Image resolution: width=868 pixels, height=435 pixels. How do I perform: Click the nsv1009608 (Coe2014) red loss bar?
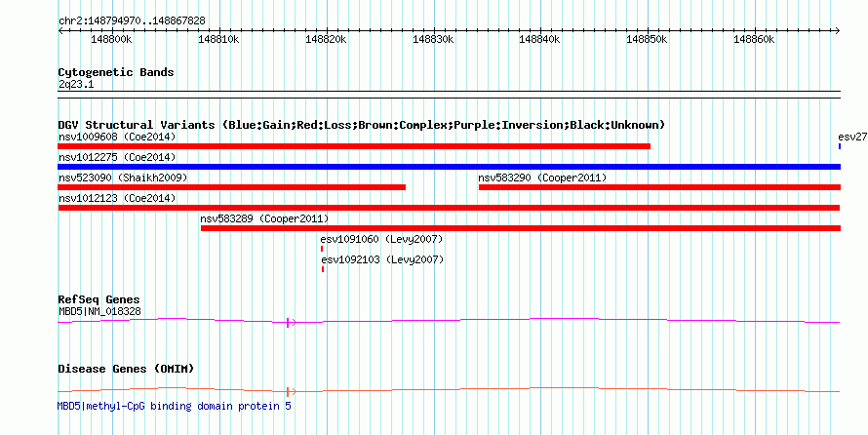(354, 146)
